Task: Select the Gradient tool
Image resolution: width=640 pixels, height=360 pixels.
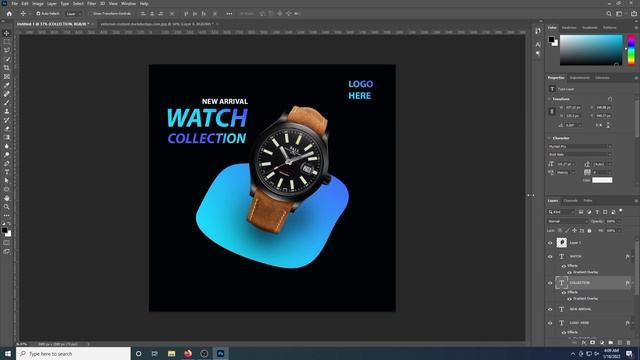Action: pos(7,137)
